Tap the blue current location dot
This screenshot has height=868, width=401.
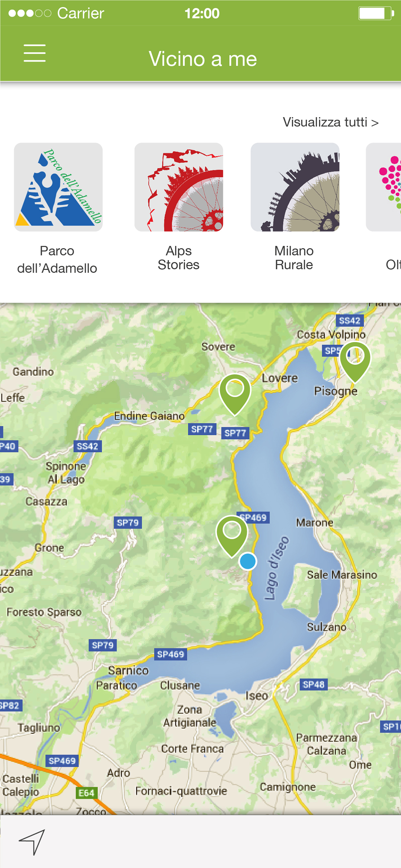coord(248,561)
